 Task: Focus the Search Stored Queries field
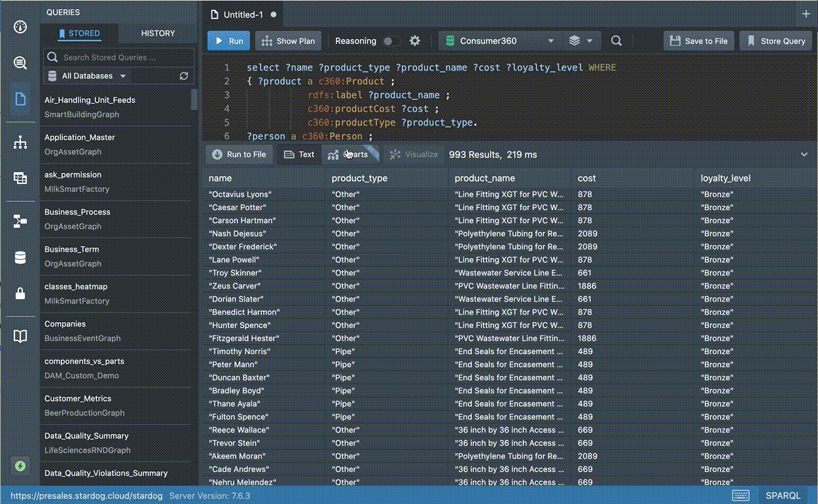(x=119, y=58)
